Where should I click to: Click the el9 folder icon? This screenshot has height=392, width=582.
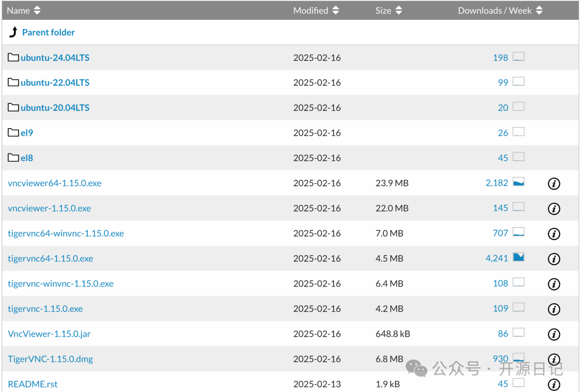coord(13,132)
